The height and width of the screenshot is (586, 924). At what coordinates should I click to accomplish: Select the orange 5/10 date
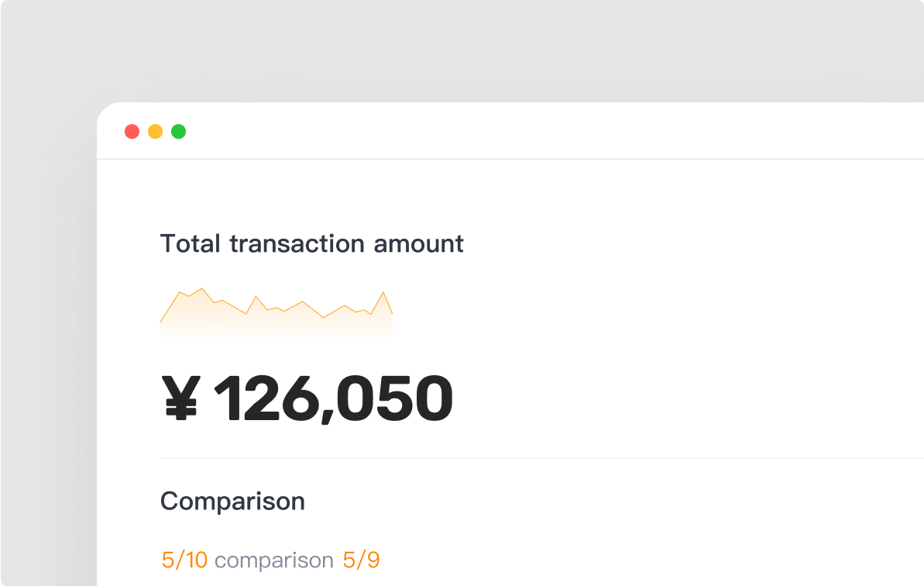pyautogui.click(x=184, y=560)
